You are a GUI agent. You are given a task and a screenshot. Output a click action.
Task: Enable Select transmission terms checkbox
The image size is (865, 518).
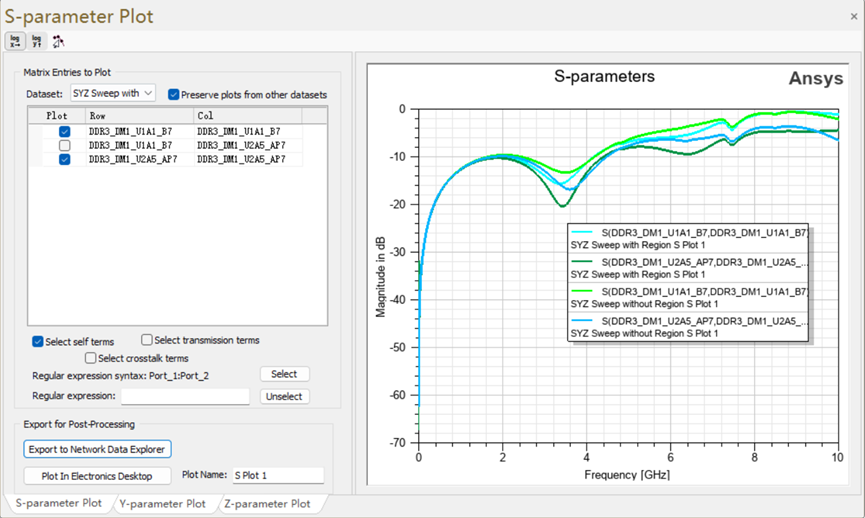(x=147, y=340)
